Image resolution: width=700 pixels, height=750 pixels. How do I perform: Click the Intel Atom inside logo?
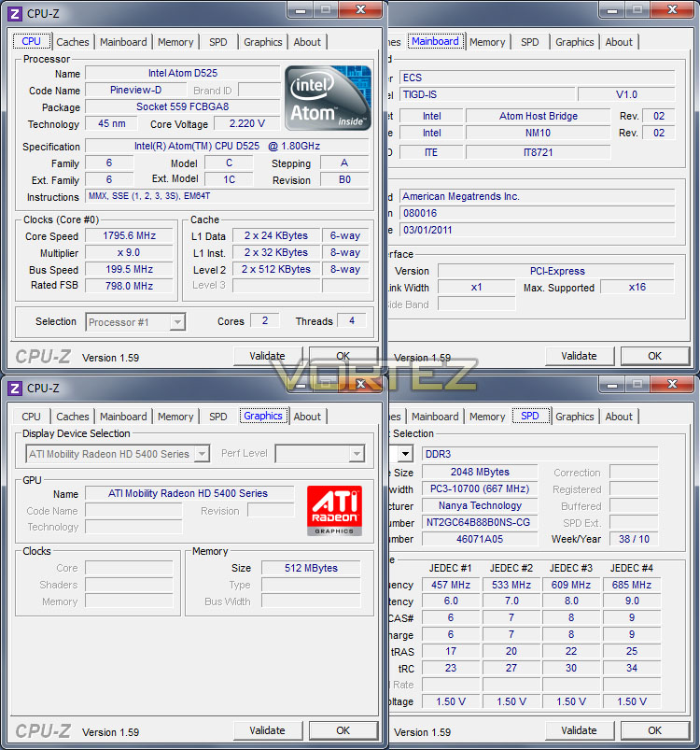[x=328, y=98]
